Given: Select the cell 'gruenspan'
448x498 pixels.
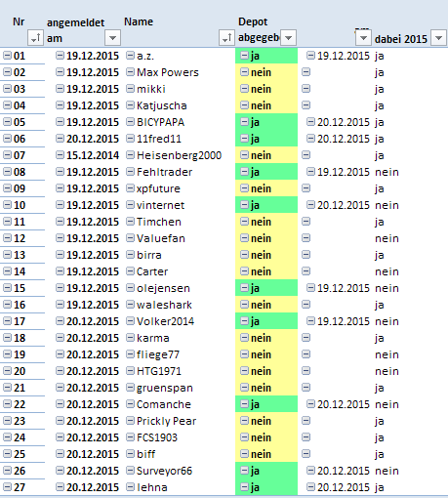Looking at the screenshot, I should click(x=165, y=388).
